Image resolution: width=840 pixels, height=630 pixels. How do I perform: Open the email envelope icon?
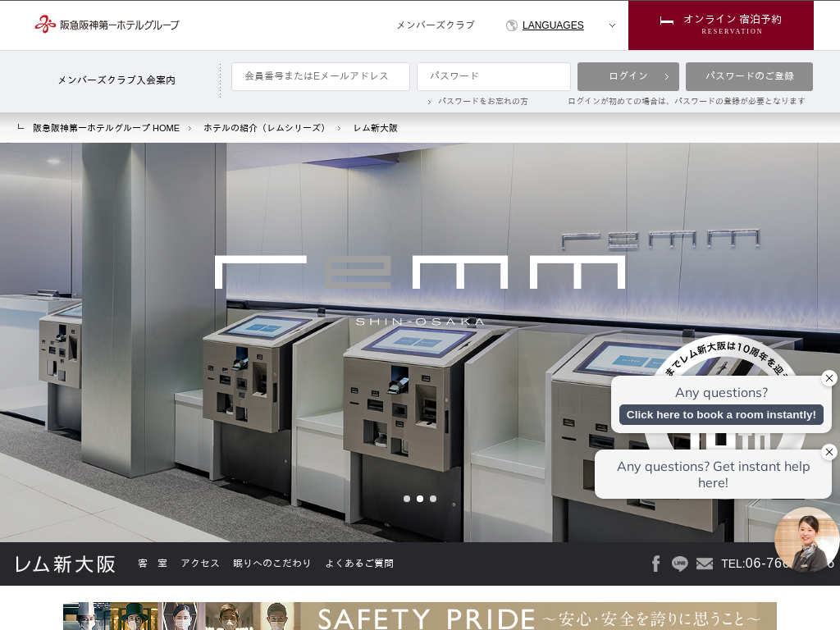tap(705, 564)
